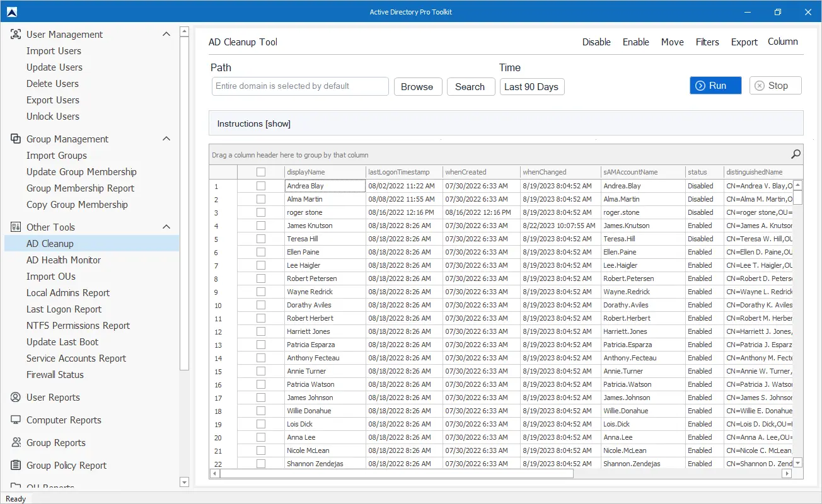Click the app logo in title bar
The image size is (822, 504).
pyautogui.click(x=11, y=12)
